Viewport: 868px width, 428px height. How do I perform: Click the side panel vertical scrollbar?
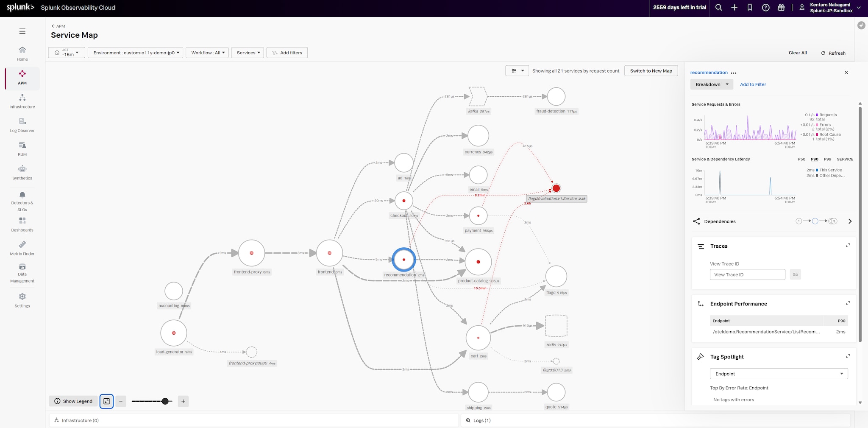click(x=860, y=225)
